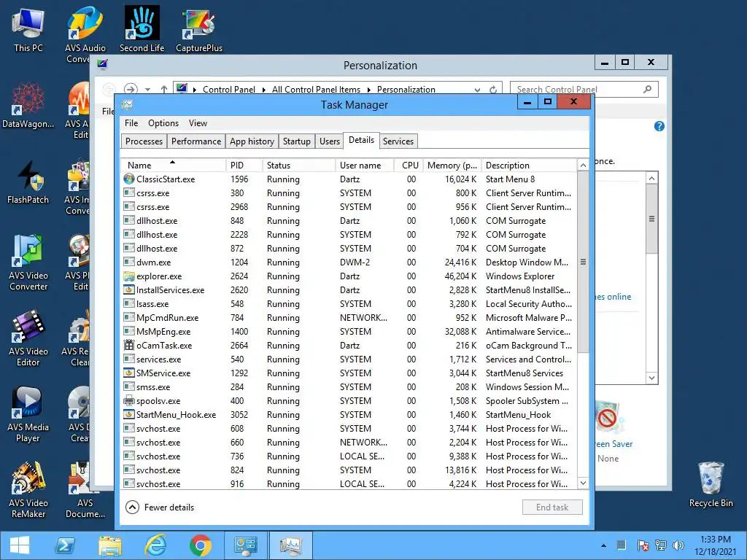Open AVS Document Converter shortcut
Screen dimensions: 747x560
(85, 490)
